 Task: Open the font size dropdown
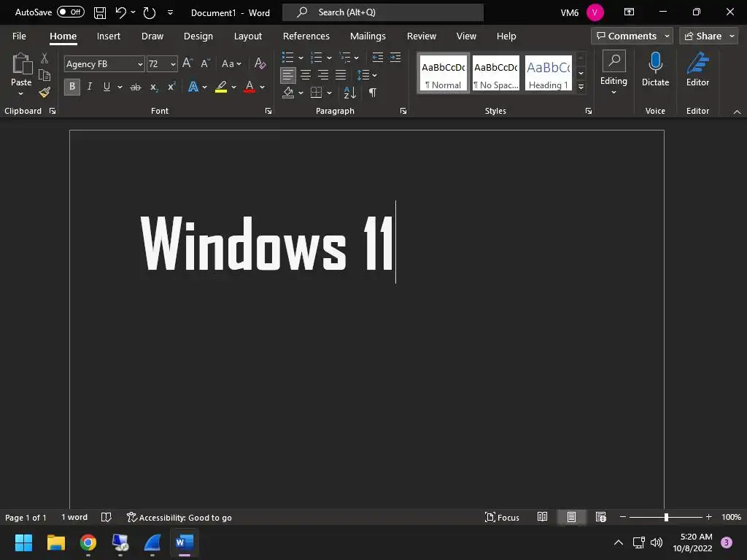pos(173,64)
